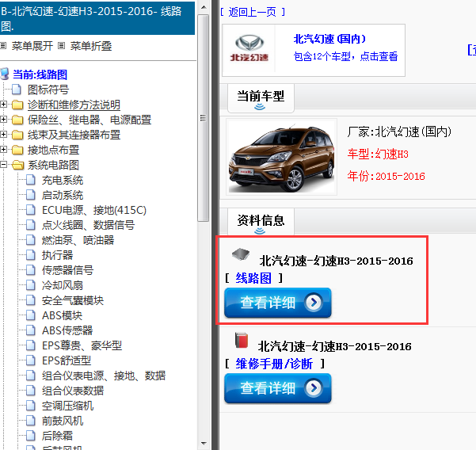476x450 pixels.
Task: Select the 资料信息 tab
Action: [x=261, y=222]
